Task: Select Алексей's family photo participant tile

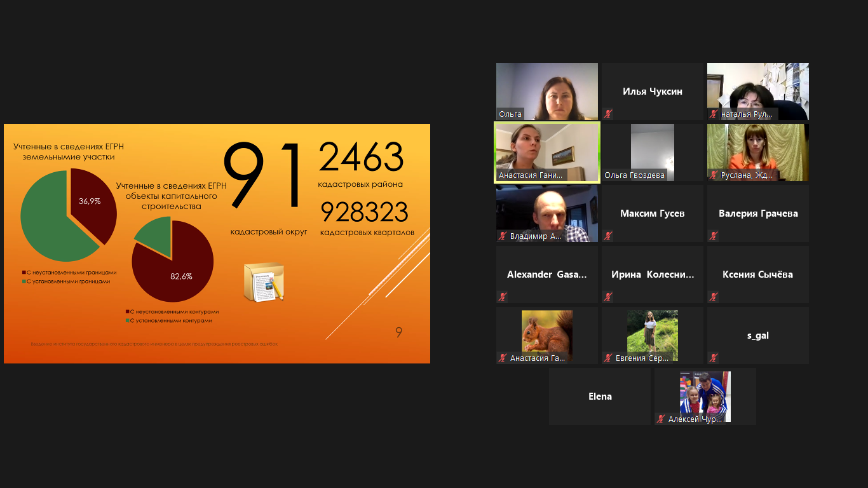Action: 705,396
